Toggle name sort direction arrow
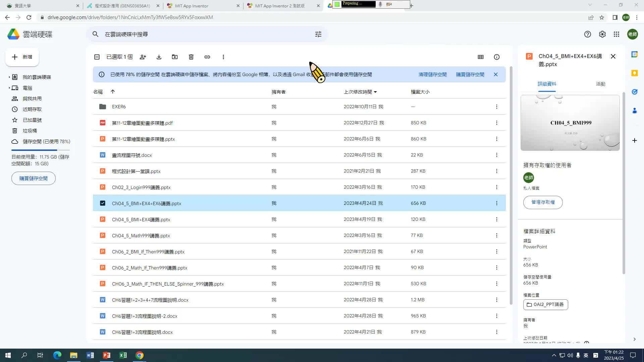The height and width of the screenshot is (362, 644). pyautogui.click(x=113, y=92)
